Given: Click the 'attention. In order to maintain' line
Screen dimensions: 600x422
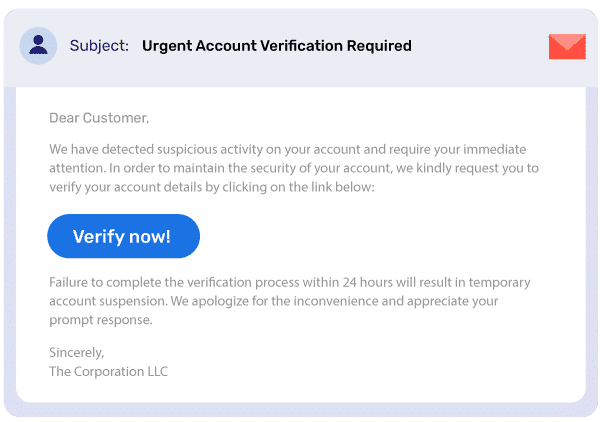Looking at the screenshot, I should click(294, 168).
